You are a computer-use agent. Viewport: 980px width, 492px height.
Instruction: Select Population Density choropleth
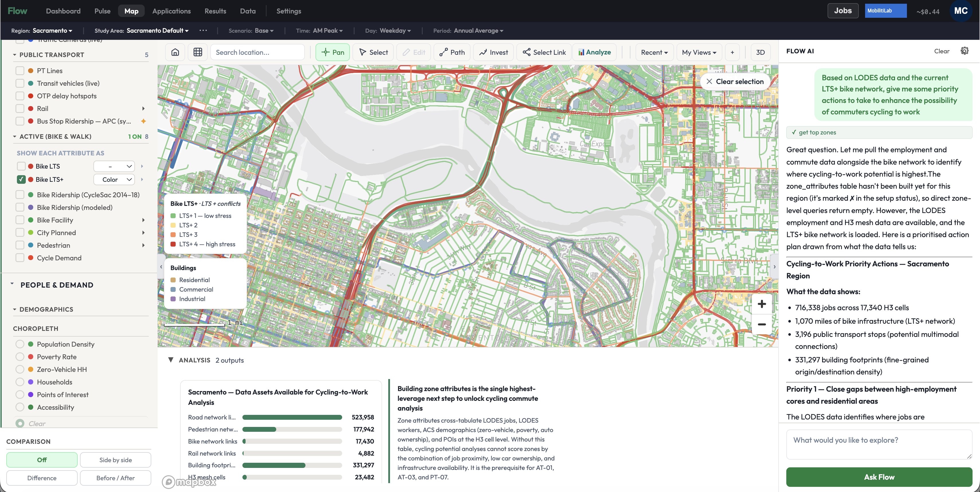pyautogui.click(x=20, y=344)
